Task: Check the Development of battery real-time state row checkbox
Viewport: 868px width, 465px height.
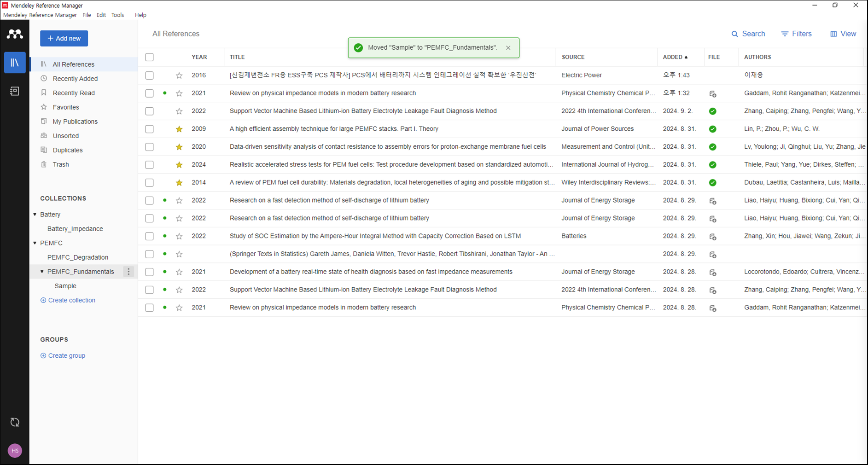Action: (149, 272)
